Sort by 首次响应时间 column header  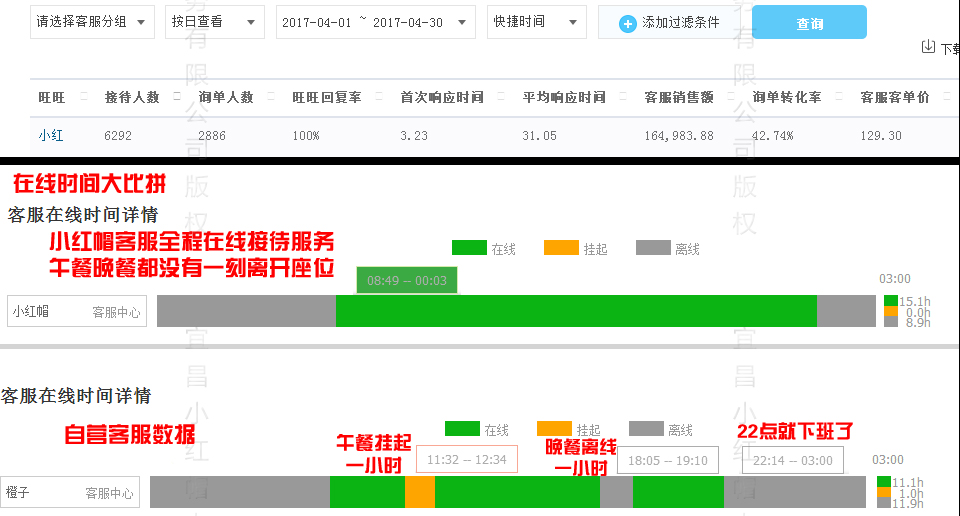tap(441, 97)
